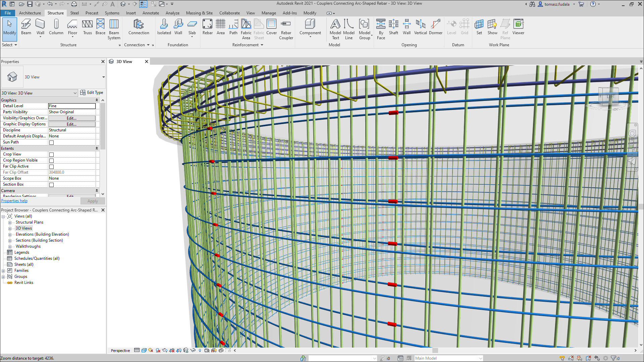Click the Connection tool icon
The image size is (644, 362).
click(139, 27)
